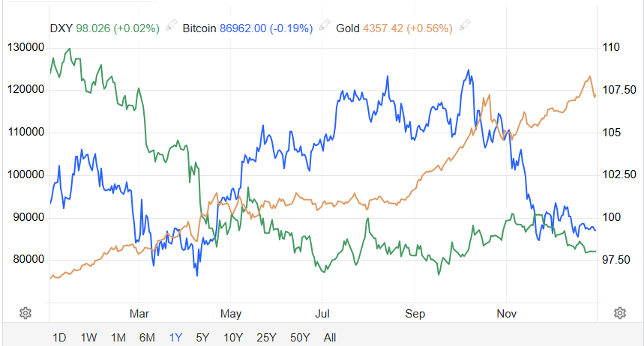Click the Bitcoin legend label
The height and width of the screenshot is (346, 644).
pyautogui.click(x=199, y=28)
